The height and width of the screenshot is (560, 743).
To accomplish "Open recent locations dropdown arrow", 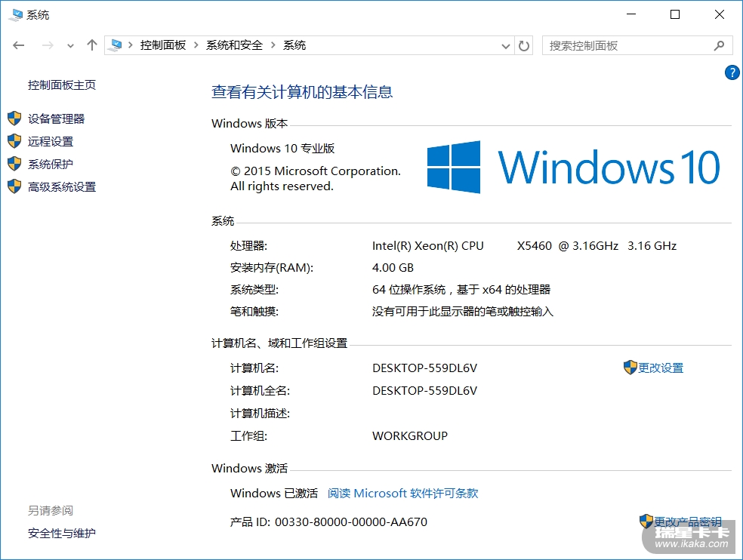I will [71, 46].
